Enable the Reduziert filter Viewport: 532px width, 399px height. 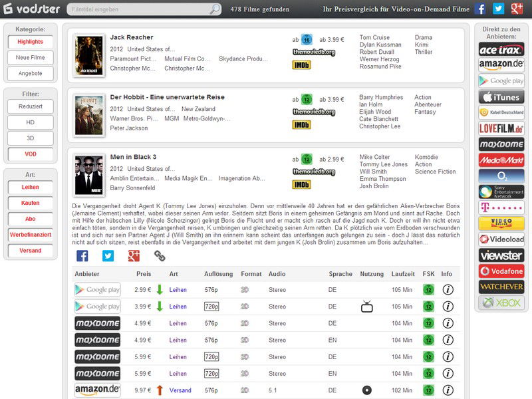(x=30, y=106)
